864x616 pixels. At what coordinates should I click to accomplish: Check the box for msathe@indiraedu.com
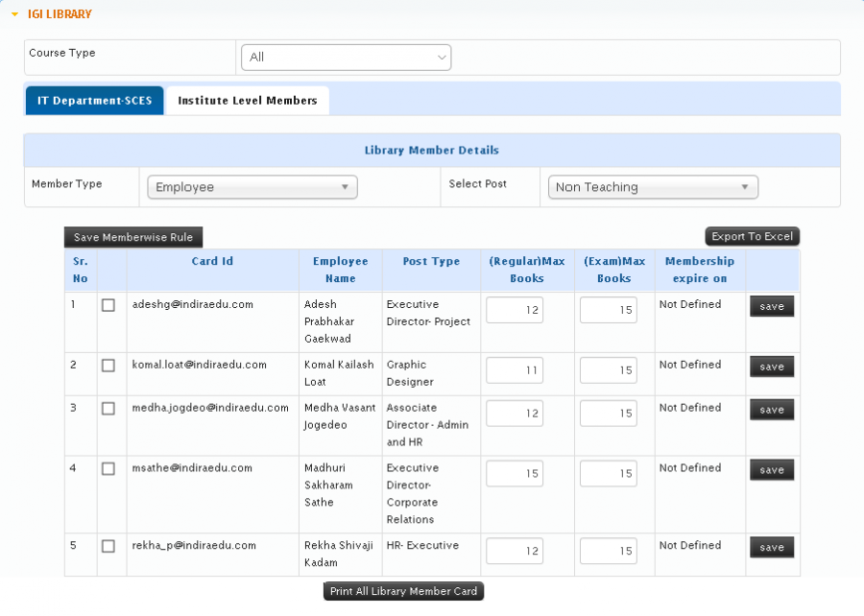click(108, 468)
